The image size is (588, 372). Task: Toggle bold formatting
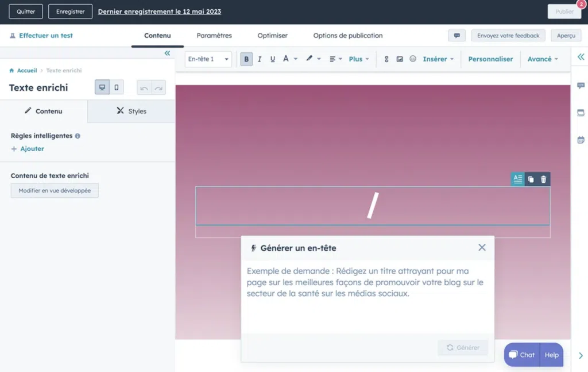[246, 59]
